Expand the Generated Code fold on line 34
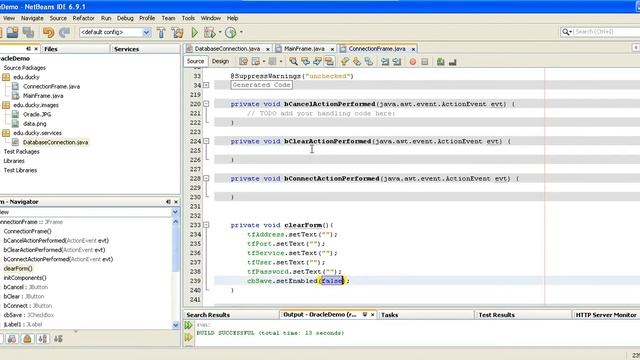This screenshot has width=640, height=360. coord(206,85)
